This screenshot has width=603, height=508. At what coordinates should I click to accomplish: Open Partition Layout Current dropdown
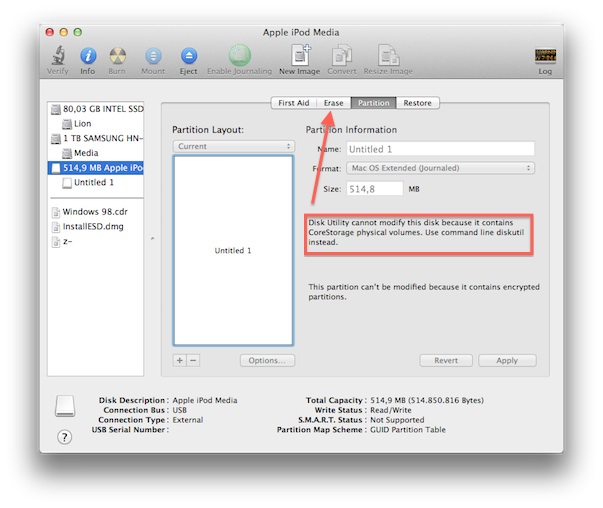(234, 147)
